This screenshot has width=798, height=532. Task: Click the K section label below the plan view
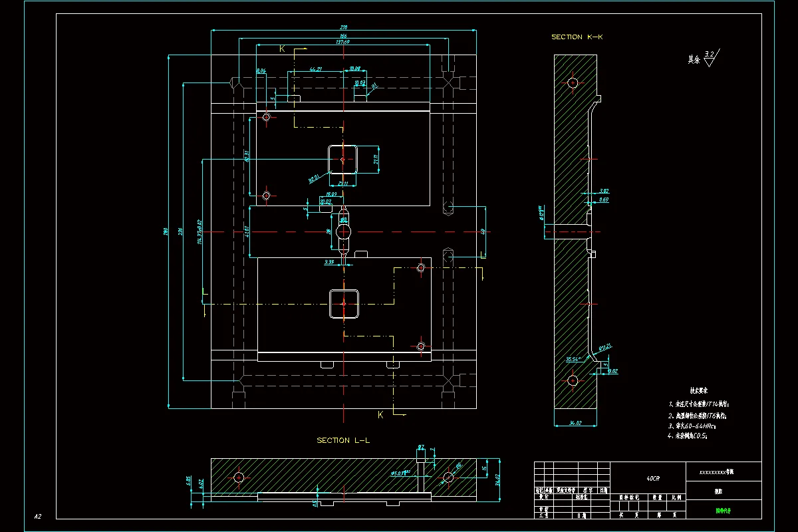point(380,414)
